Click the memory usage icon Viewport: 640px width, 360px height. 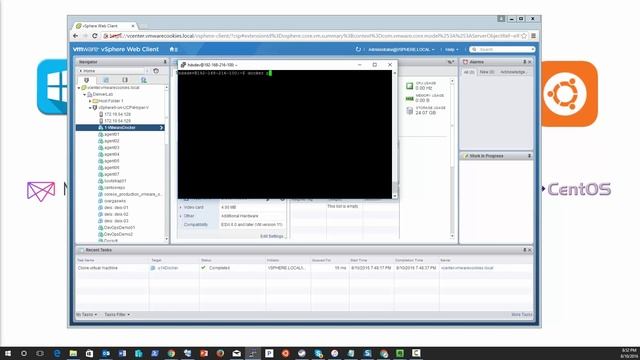409,98
